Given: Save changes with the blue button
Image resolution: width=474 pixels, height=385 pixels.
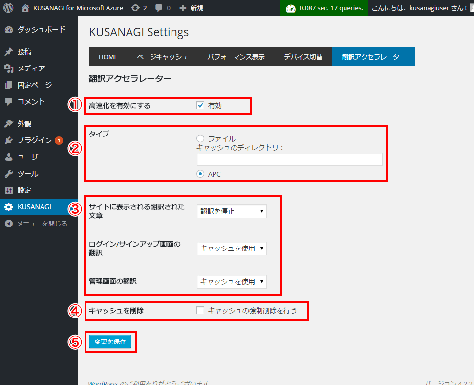Looking at the screenshot, I should (110, 342).
